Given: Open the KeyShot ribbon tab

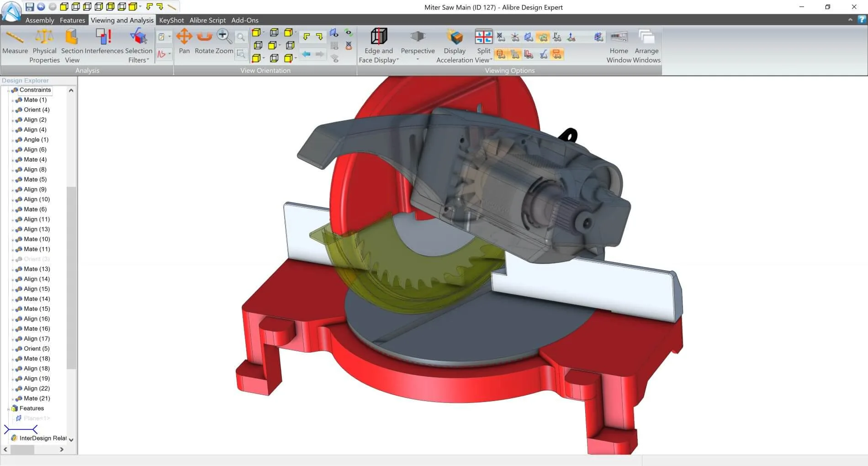Looking at the screenshot, I should (171, 20).
